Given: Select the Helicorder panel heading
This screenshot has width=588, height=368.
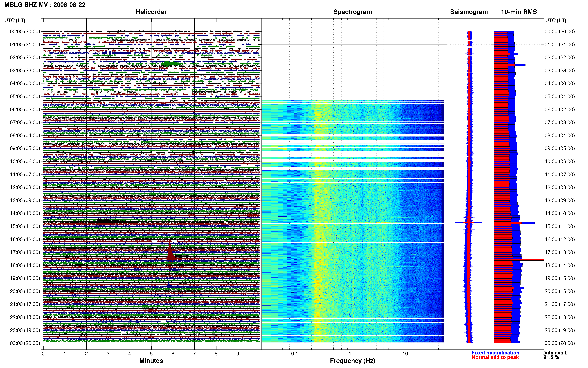Looking at the screenshot, I should click(x=151, y=12).
